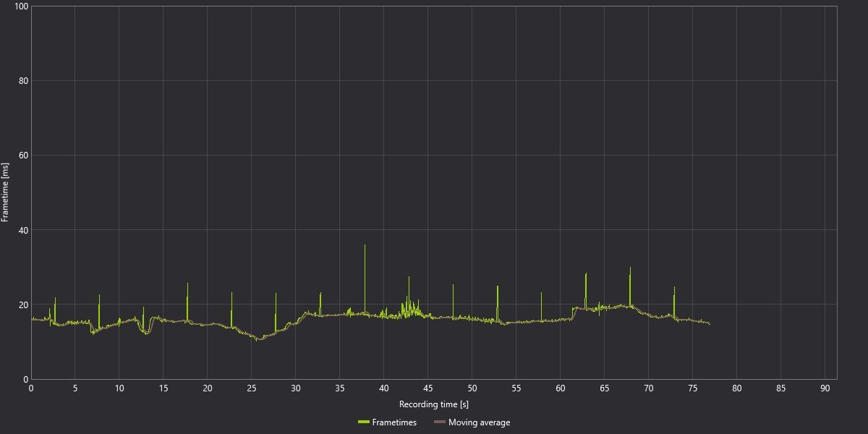Screen dimensions: 868x434
Task: Click the lowest dip near 26 seconds
Action: (x=258, y=339)
